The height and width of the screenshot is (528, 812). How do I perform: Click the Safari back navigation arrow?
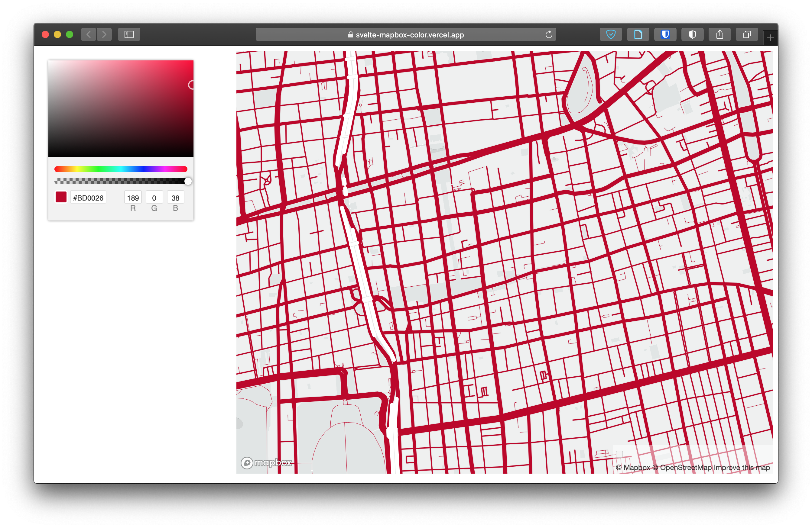coord(89,34)
